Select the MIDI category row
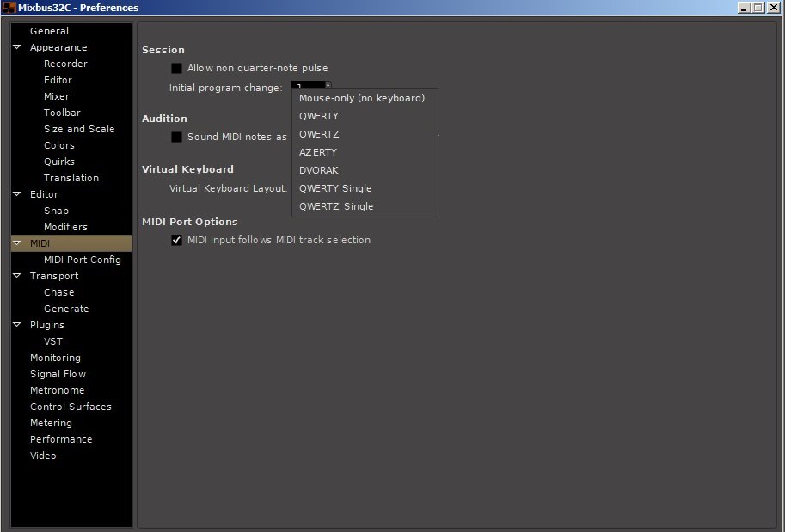The image size is (785, 532). pos(71,243)
